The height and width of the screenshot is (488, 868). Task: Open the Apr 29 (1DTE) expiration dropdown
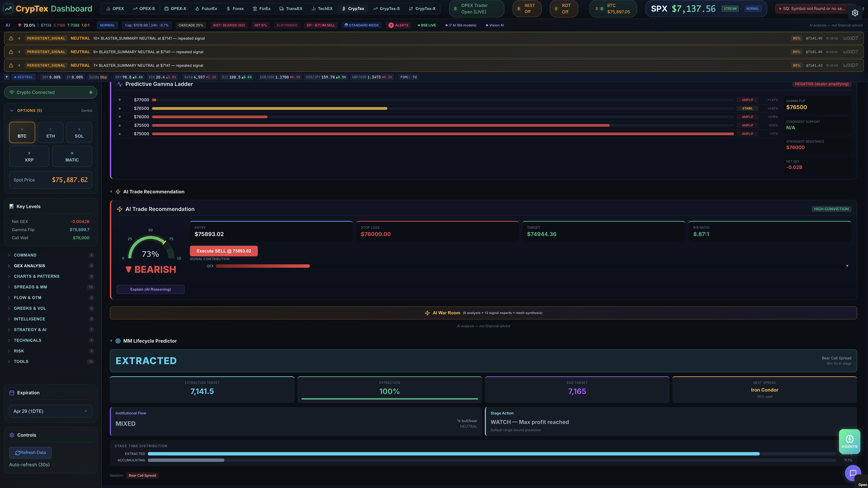pyautogui.click(x=51, y=411)
